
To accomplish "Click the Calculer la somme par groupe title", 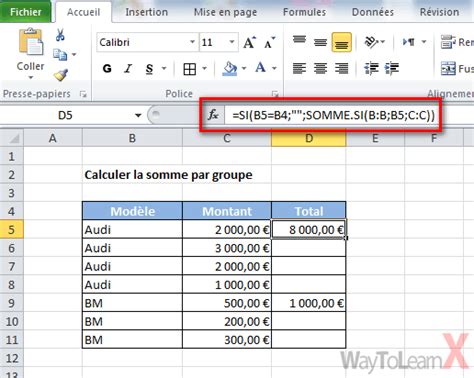I will pyautogui.click(x=168, y=175).
